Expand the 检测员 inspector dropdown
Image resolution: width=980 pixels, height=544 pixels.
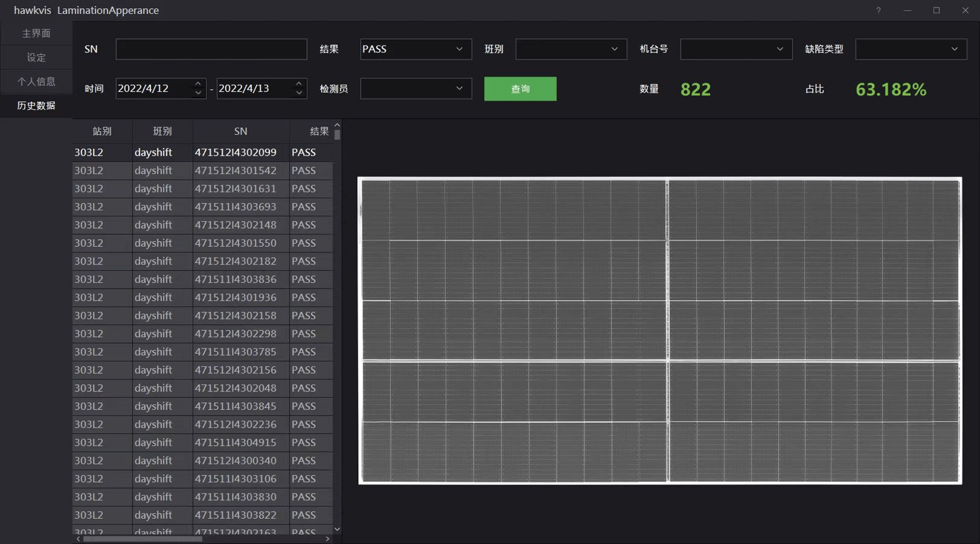[x=415, y=88]
